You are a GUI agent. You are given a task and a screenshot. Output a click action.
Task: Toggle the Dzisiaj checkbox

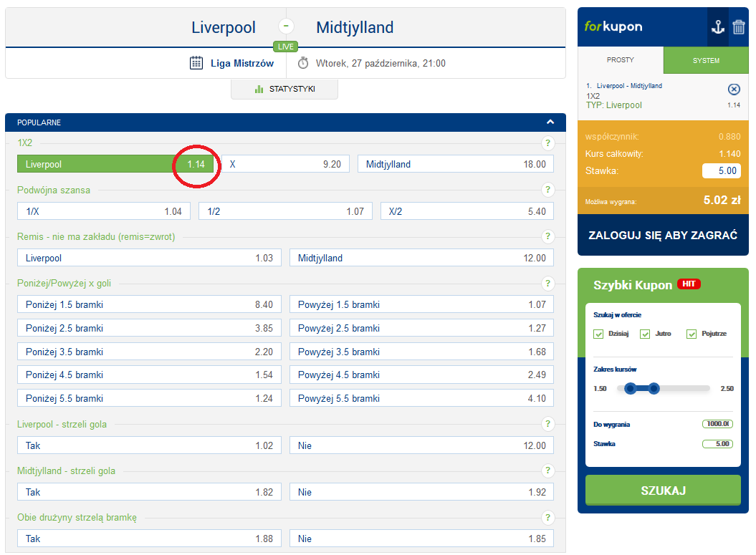[x=598, y=334]
